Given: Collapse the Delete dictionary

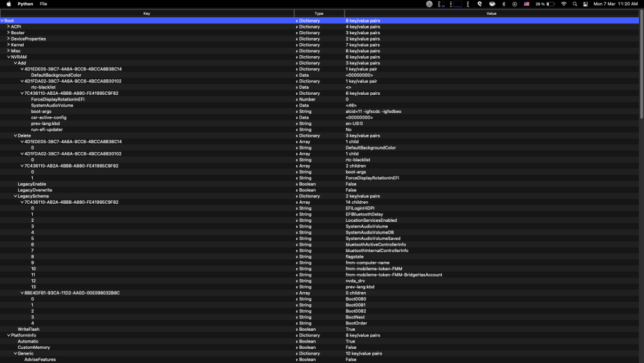Looking at the screenshot, I should click(x=15, y=135).
